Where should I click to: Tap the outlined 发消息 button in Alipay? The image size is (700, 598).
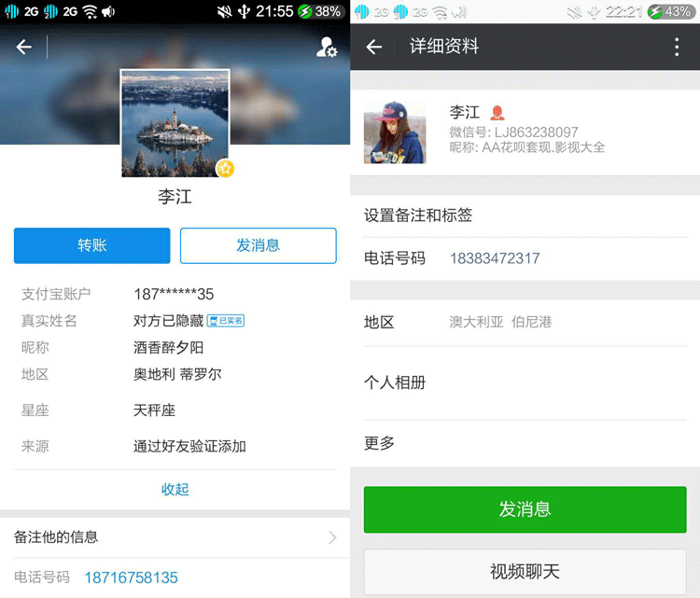coord(258,245)
